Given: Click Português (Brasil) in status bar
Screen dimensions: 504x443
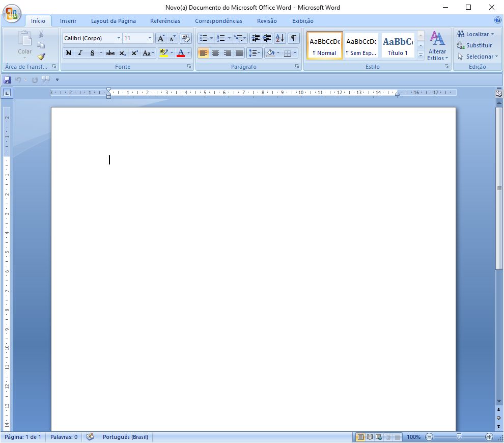Looking at the screenshot, I should pos(125,437).
